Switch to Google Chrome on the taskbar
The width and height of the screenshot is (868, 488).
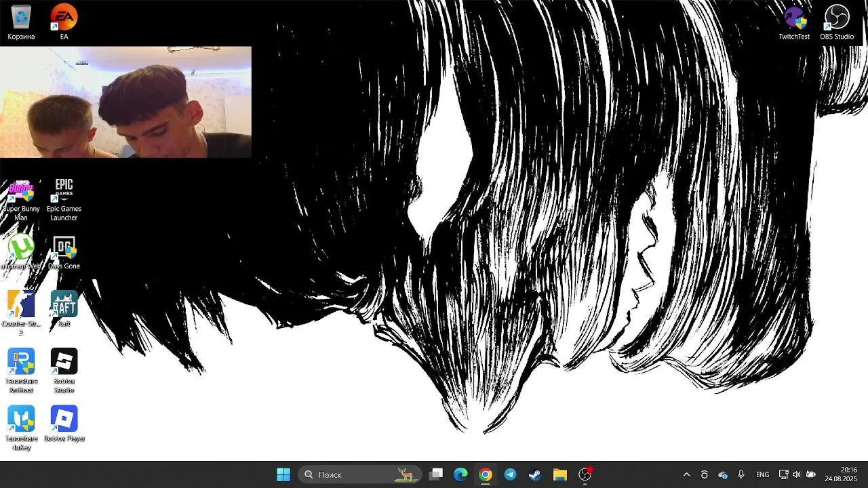[x=486, y=474]
